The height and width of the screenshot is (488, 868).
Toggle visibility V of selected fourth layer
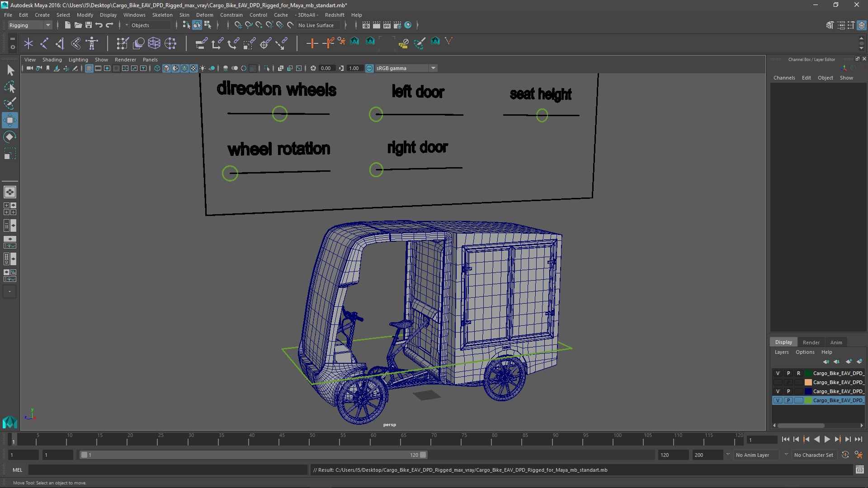(x=778, y=400)
